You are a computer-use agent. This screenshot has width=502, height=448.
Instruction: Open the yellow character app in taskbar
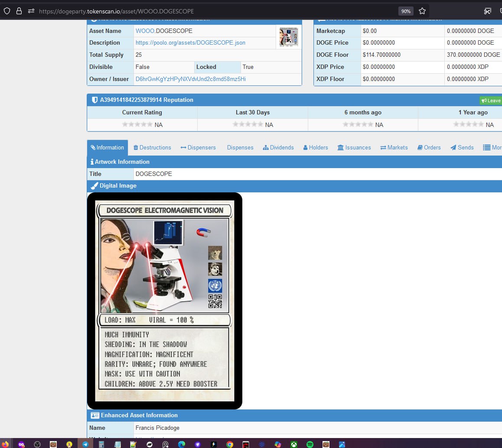tap(69, 444)
